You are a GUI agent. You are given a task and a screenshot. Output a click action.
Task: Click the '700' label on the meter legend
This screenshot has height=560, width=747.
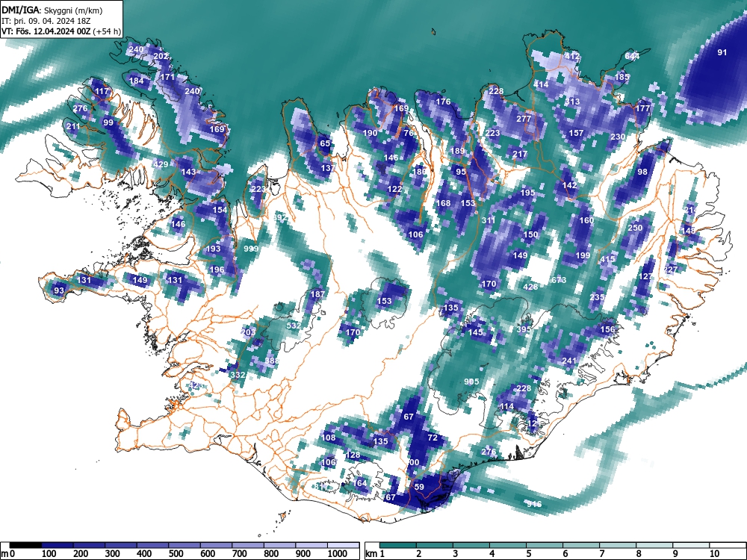point(239,554)
